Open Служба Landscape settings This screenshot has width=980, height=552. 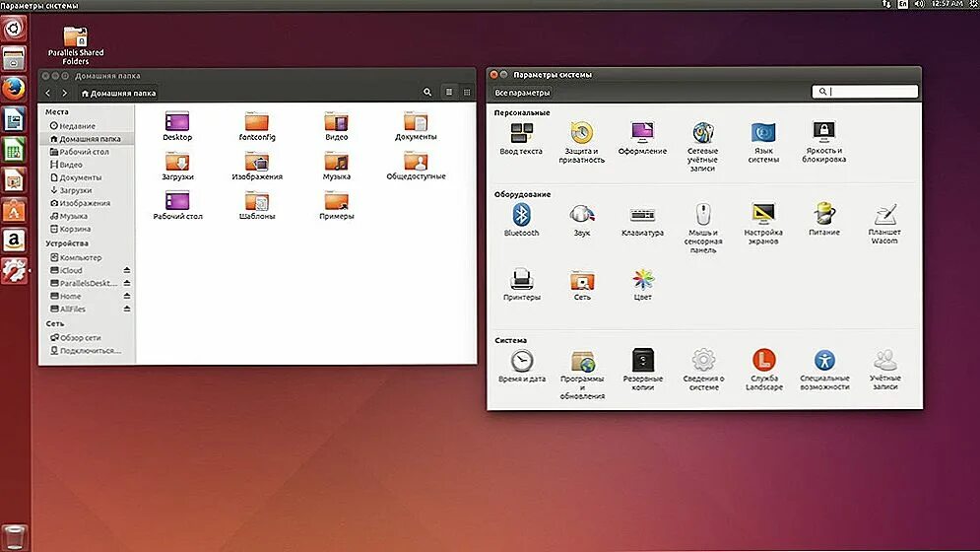click(763, 370)
